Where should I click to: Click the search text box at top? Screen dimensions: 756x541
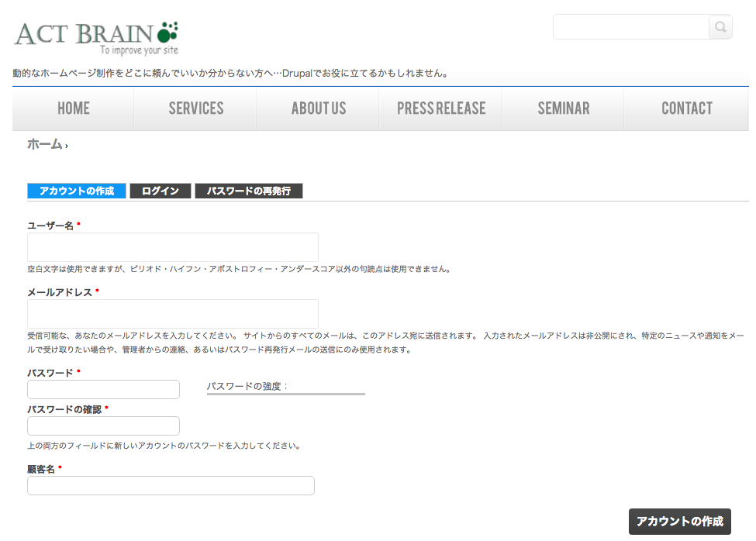pyautogui.click(x=630, y=28)
